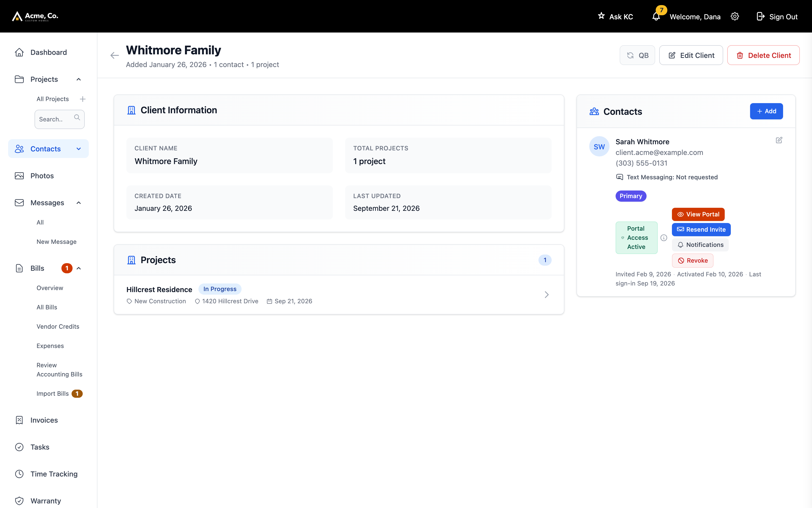Image resolution: width=812 pixels, height=508 pixels.
Task: Click the Resend Invite button
Action: (x=701, y=229)
